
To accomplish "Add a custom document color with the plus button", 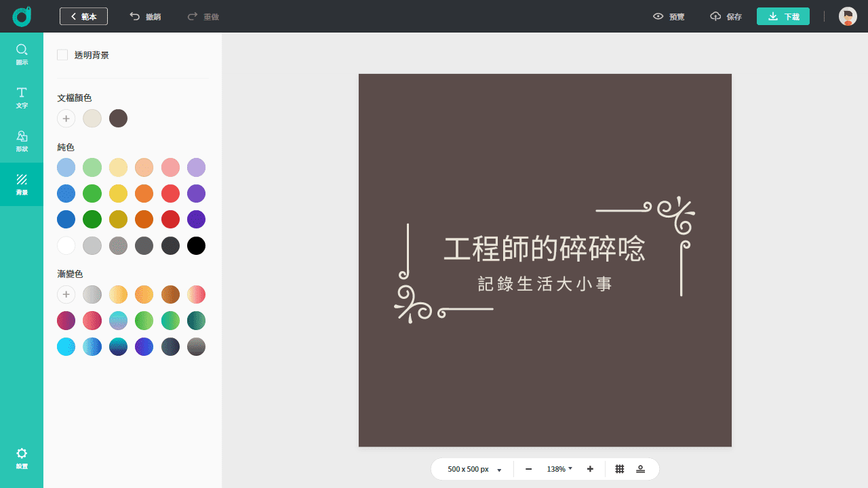I will point(66,118).
